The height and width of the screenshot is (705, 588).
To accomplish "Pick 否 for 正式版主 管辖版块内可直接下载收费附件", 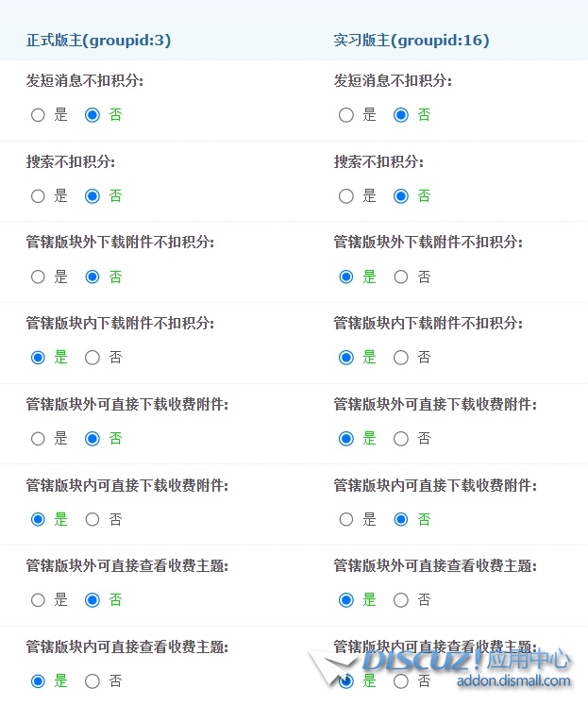I will [92, 519].
